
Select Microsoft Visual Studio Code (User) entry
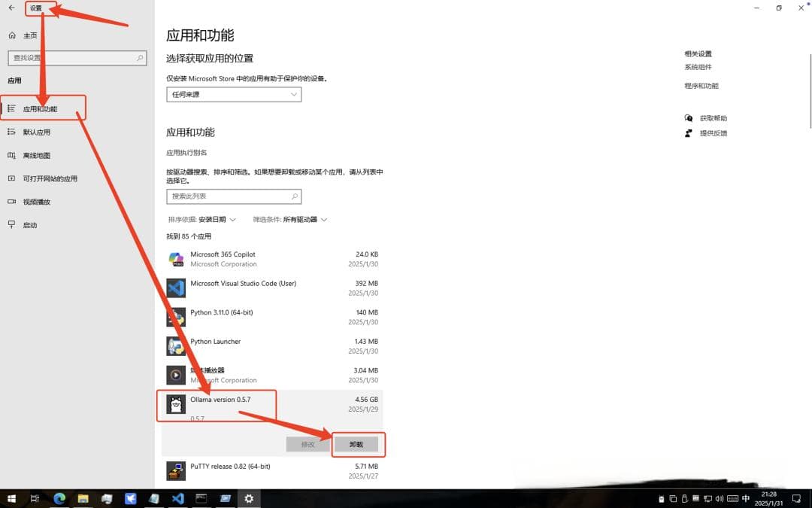tap(272, 288)
